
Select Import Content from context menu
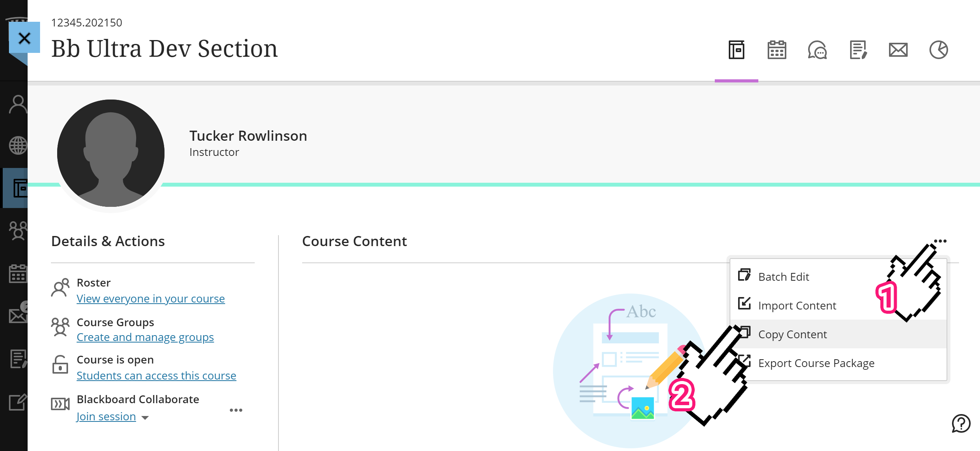(x=797, y=306)
